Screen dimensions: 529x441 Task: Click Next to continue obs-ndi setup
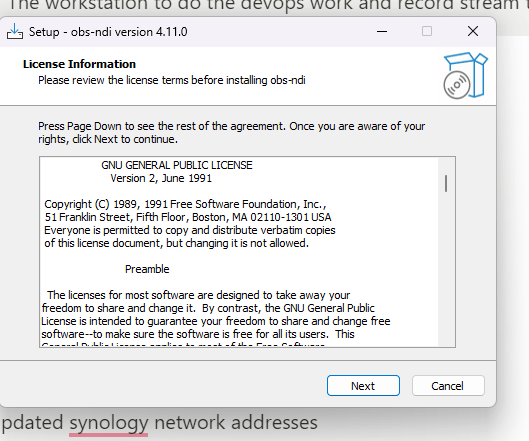(363, 385)
